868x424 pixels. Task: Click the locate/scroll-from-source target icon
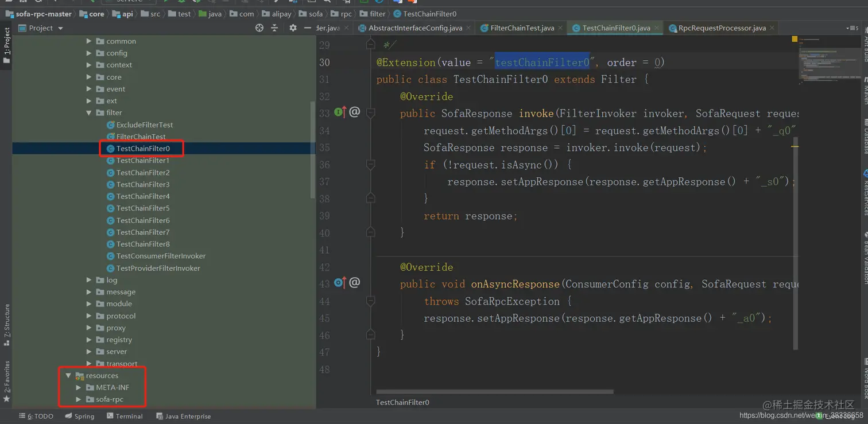coord(259,28)
